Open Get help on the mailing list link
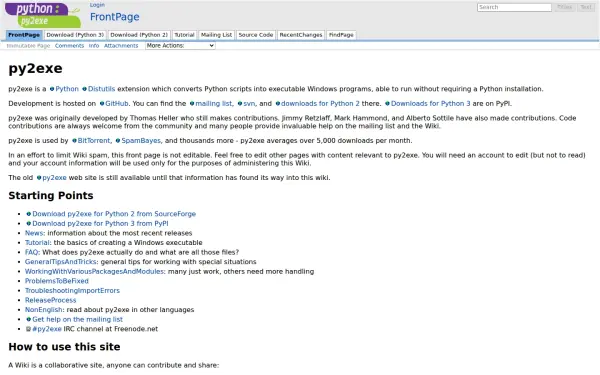 click(78, 319)
